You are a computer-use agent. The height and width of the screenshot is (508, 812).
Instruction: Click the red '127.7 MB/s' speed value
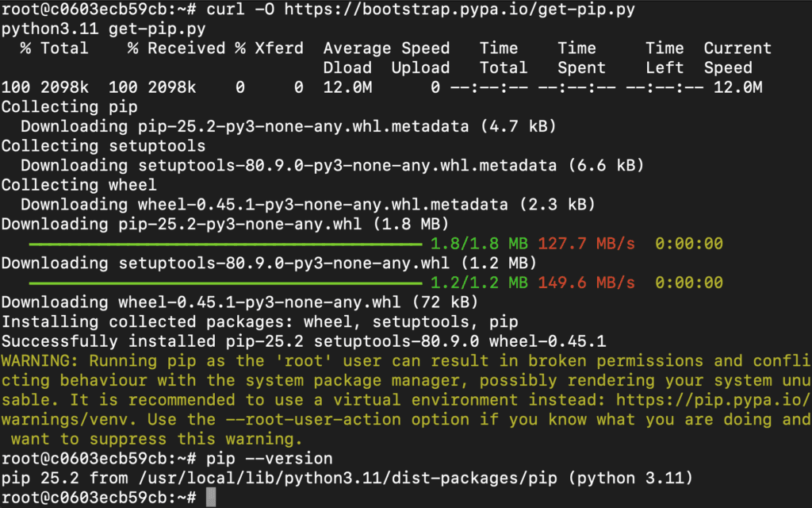click(x=586, y=244)
